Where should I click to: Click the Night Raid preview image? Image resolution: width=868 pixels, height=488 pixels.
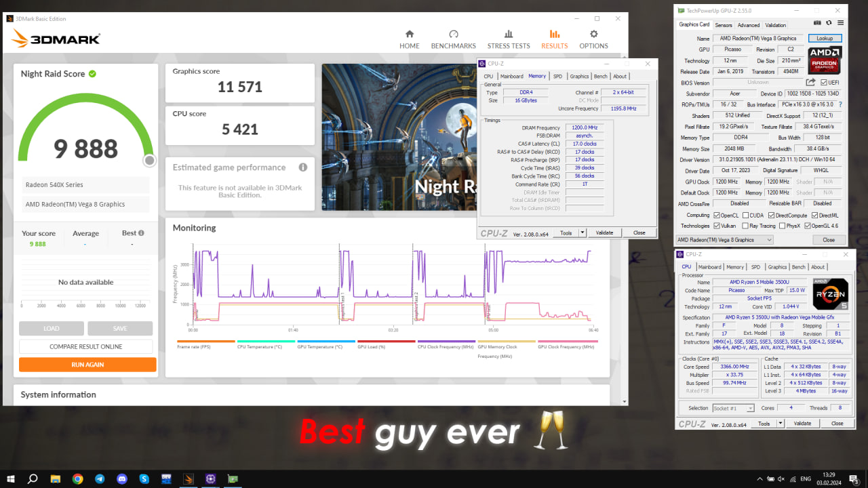399,137
